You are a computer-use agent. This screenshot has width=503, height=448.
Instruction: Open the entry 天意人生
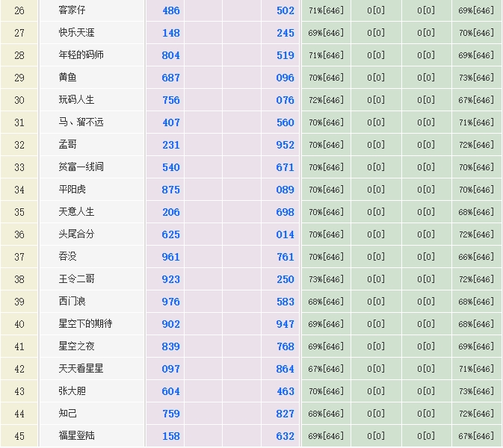pyautogui.click(x=76, y=212)
